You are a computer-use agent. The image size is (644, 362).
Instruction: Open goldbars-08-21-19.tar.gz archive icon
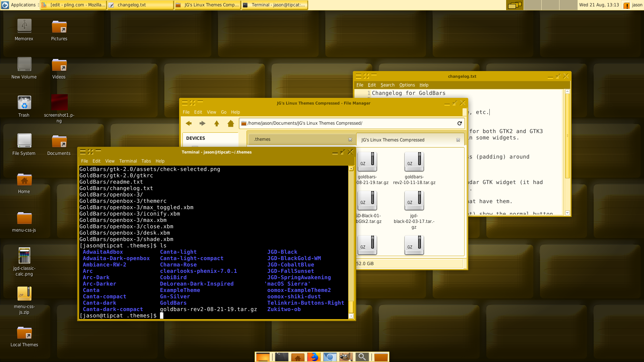coord(367,162)
